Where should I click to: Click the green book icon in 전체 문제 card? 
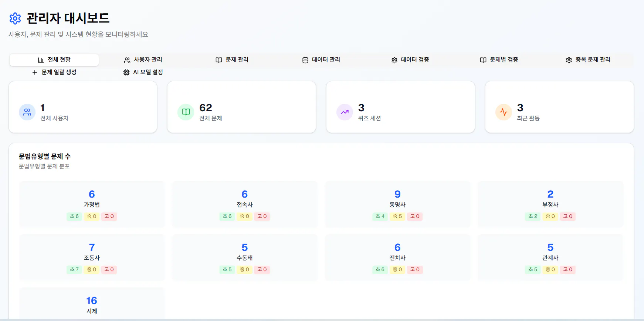tap(186, 112)
